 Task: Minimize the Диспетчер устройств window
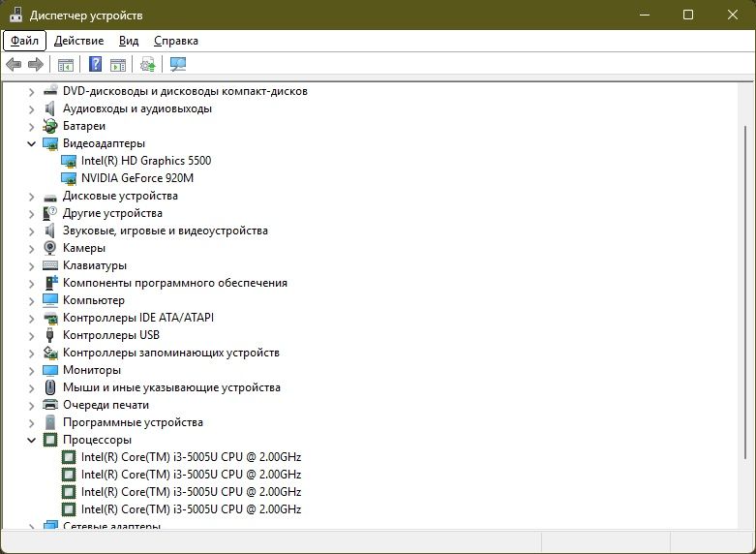click(x=644, y=15)
